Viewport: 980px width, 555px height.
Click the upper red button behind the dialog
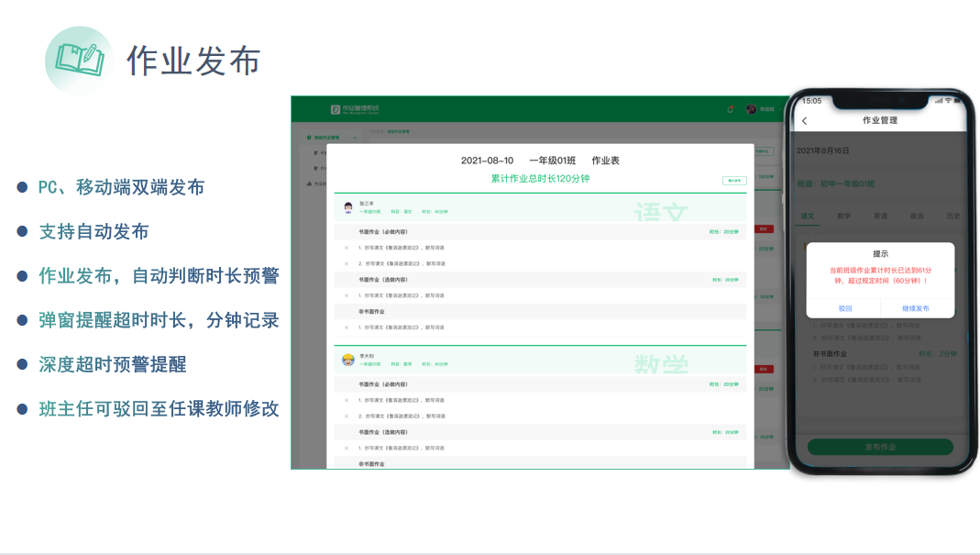(764, 229)
